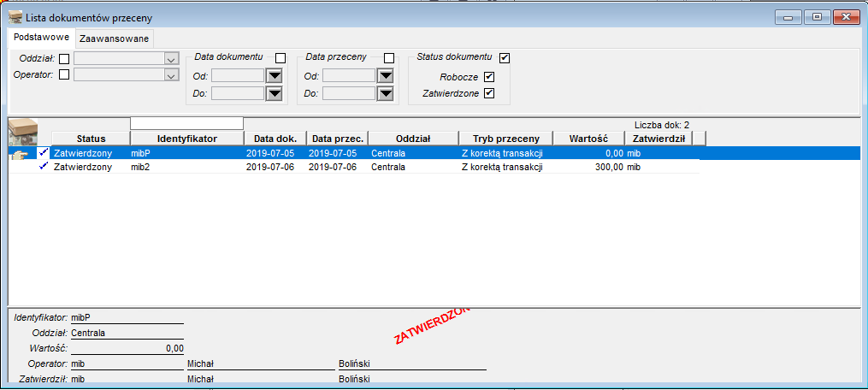Sort by the Status column header
868x390 pixels.
pos(91,138)
